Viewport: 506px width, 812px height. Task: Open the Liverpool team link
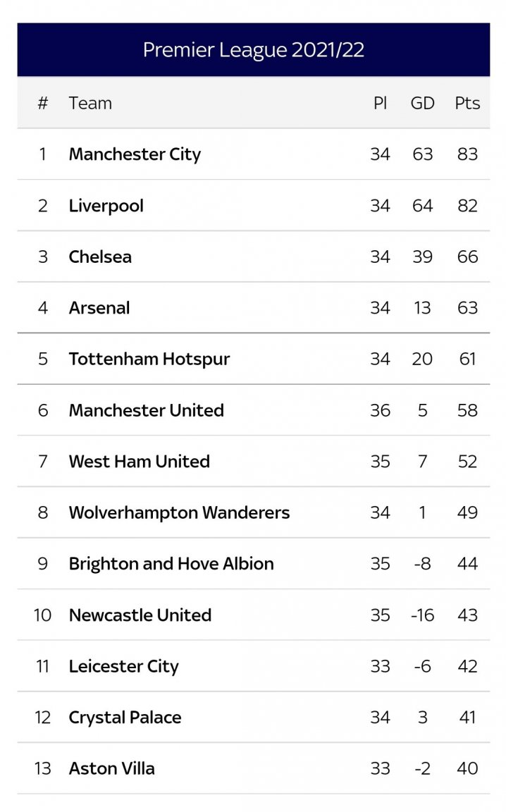(106, 206)
